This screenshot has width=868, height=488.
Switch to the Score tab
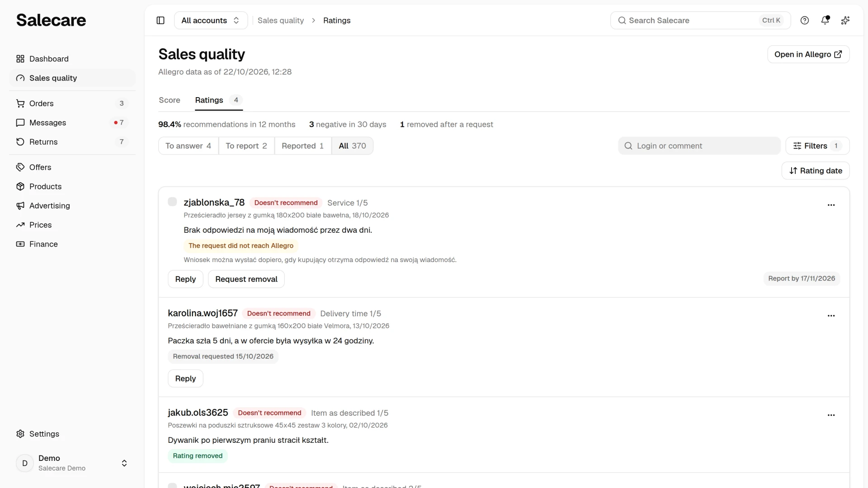tap(170, 100)
